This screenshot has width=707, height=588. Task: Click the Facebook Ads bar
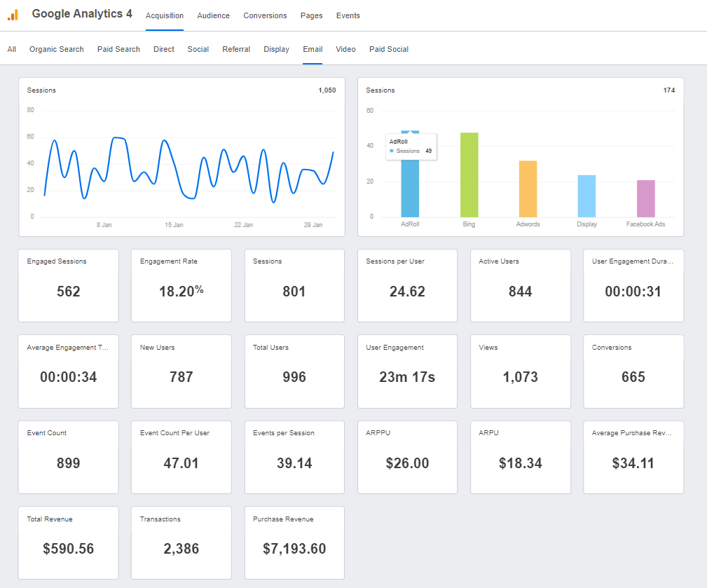click(x=645, y=200)
